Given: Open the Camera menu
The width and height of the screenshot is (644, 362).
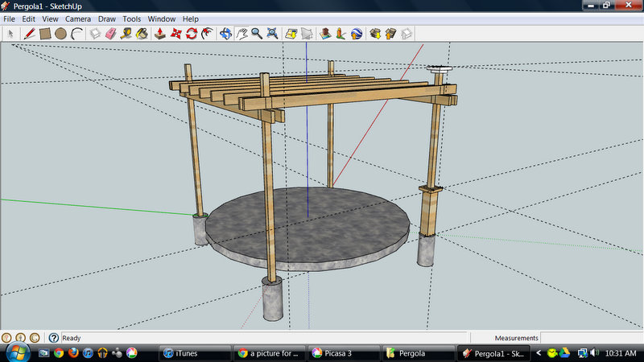Looking at the screenshot, I should tap(78, 19).
